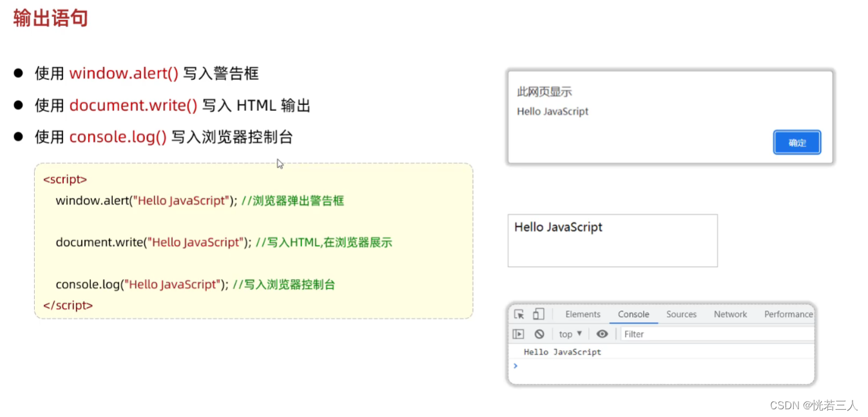Clear the console with the clear icon
Viewport: 868px width, 417px height.
tap(539, 334)
